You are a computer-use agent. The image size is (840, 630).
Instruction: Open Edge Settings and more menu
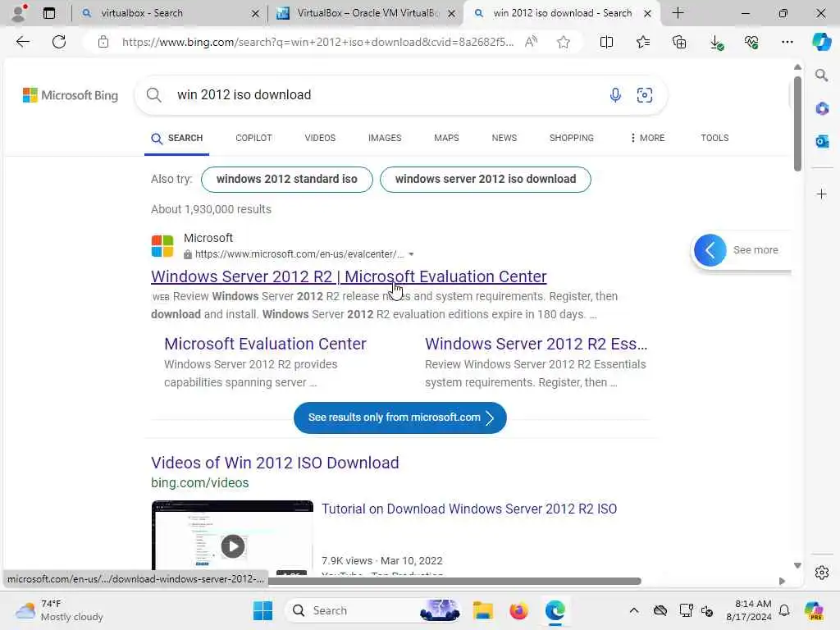[x=787, y=42]
